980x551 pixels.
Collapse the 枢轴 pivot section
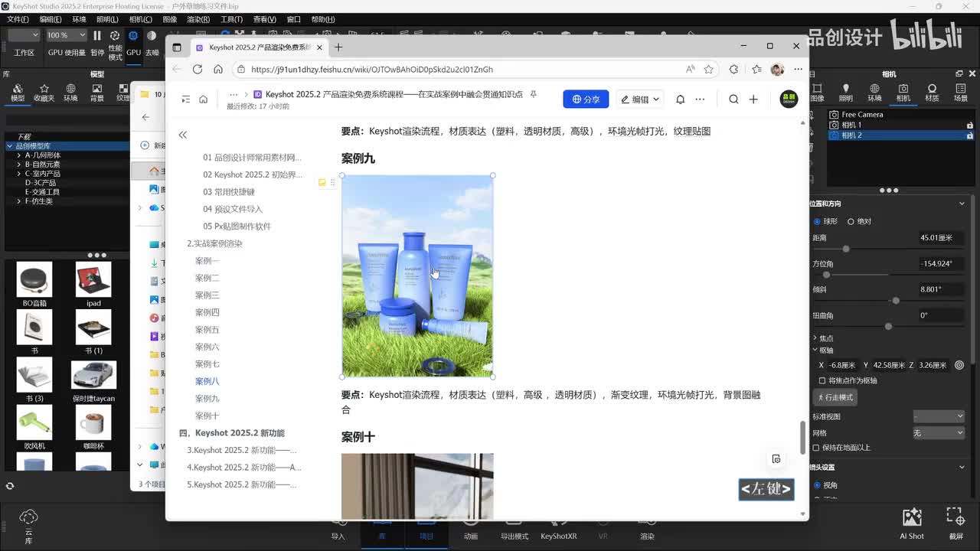pos(815,350)
